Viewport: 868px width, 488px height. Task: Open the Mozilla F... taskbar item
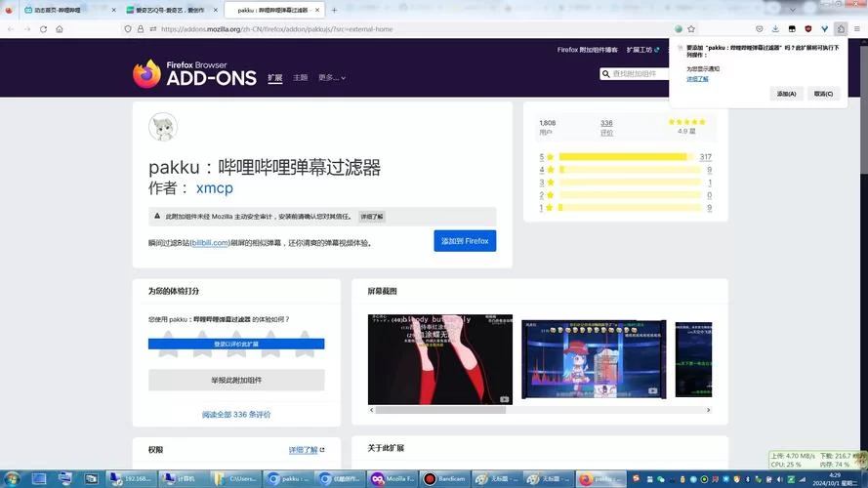(x=393, y=479)
